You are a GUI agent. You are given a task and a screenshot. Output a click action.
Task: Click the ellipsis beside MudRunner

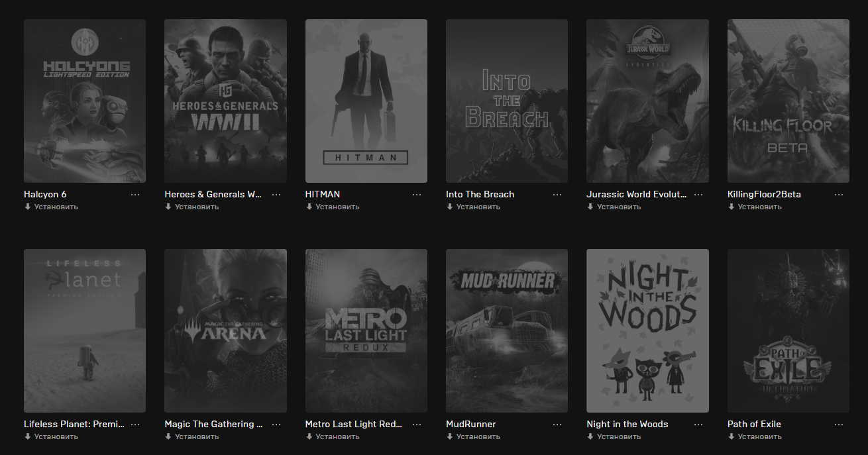[x=557, y=425]
